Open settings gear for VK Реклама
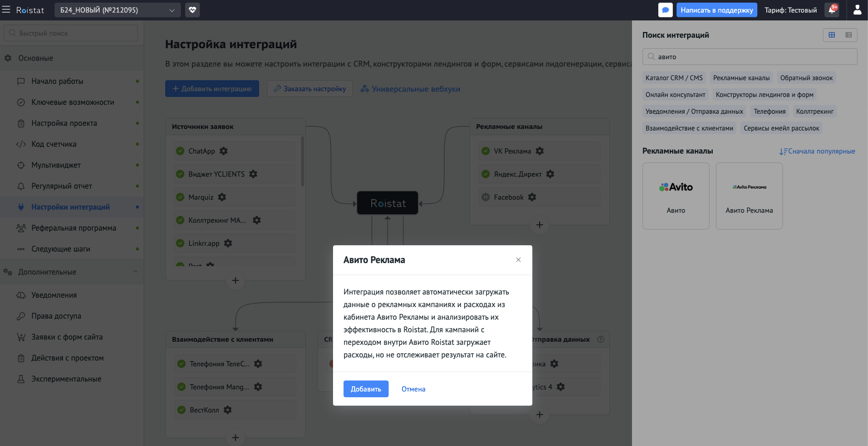The image size is (868, 446). click(x=540, y=151)
